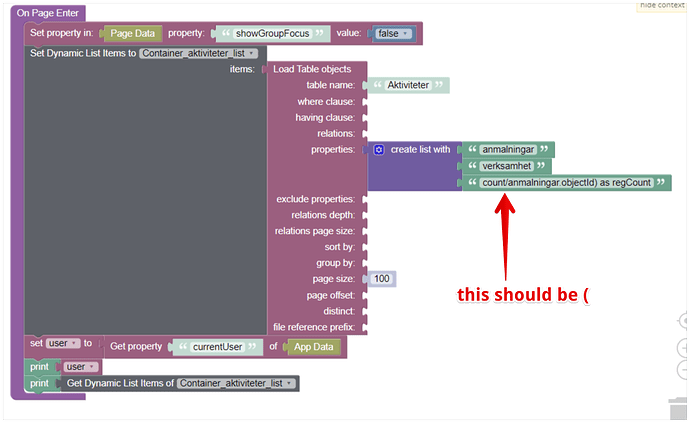690x422 pixels.
Task: Click the distinct label
Action: click(x=339, y=311)
